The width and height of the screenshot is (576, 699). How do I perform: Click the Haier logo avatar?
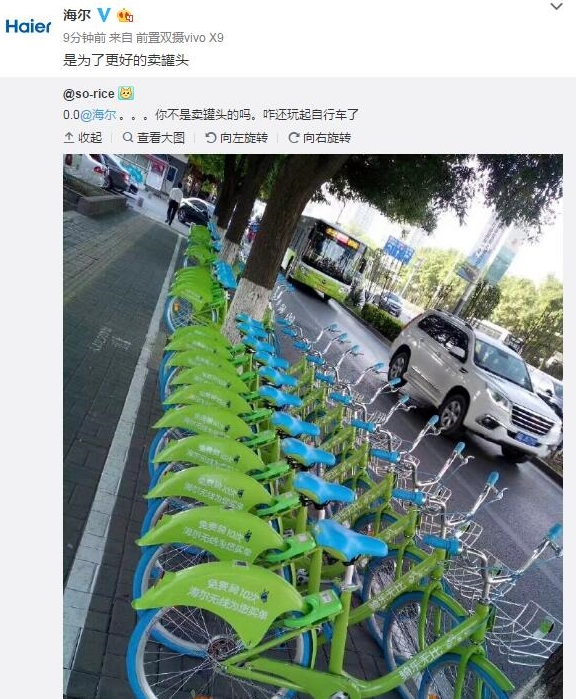(28, 26)
